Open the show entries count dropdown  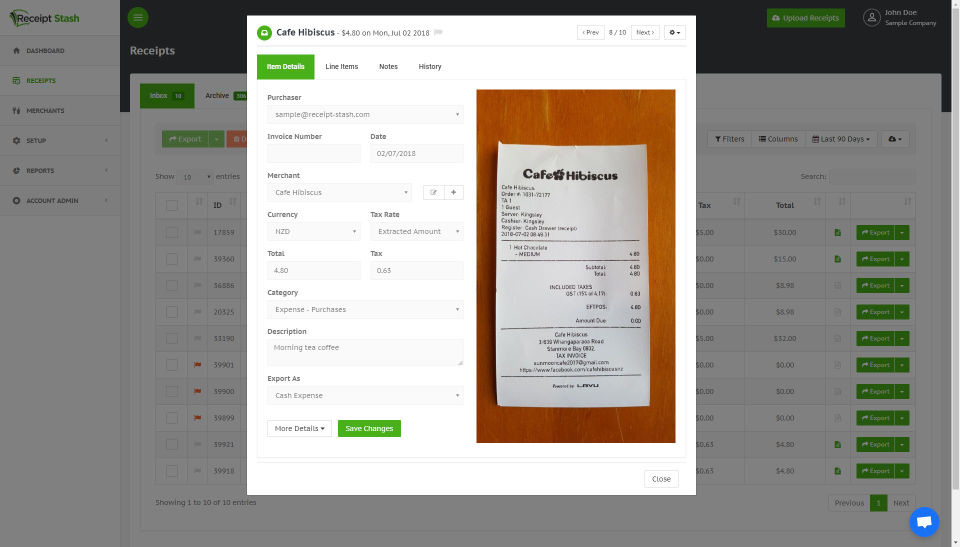pyautogui.click(x=195, y=176)
